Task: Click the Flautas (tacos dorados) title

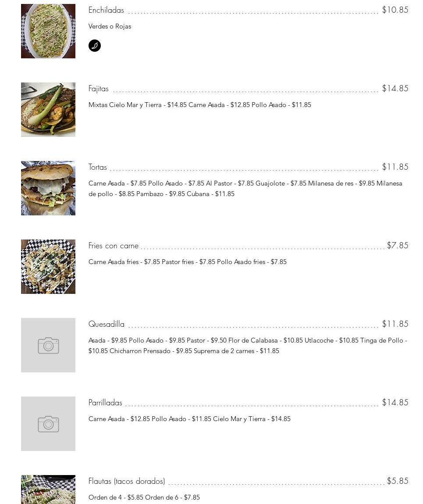Action: [127, 481]
